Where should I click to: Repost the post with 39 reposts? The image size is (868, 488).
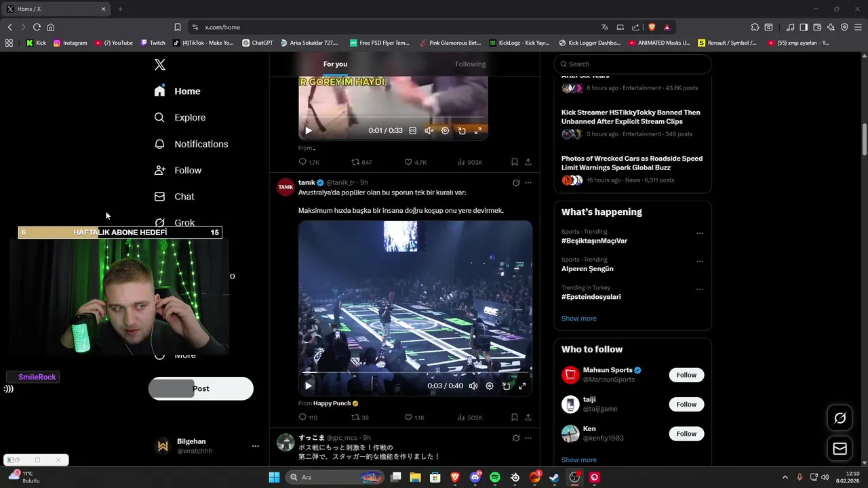coord(360,418)
